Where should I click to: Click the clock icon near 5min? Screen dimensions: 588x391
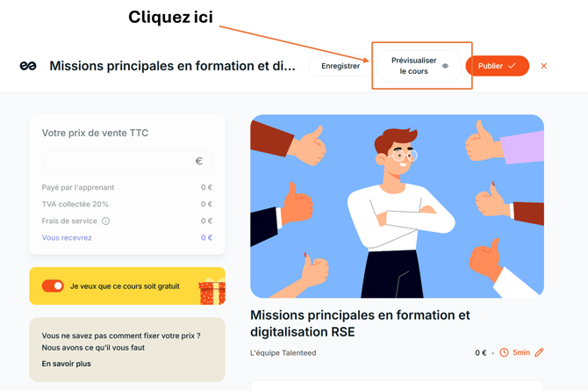pos(504,352)
